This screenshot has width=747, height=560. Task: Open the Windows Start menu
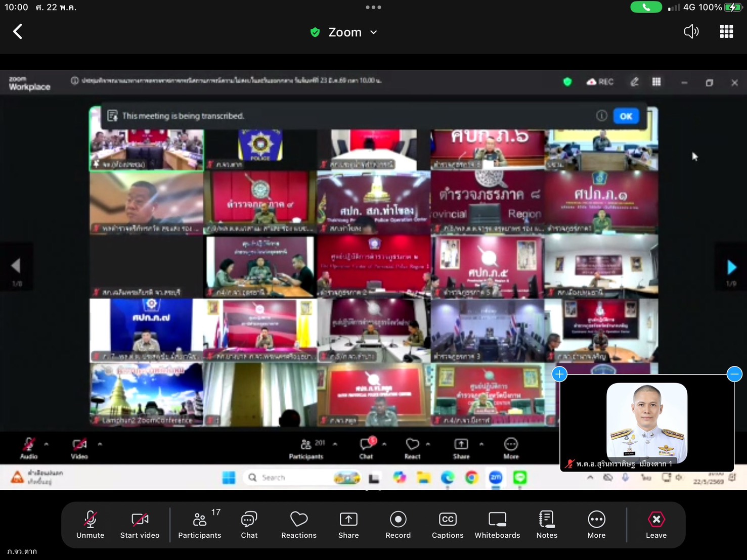[x=229, y=478]
